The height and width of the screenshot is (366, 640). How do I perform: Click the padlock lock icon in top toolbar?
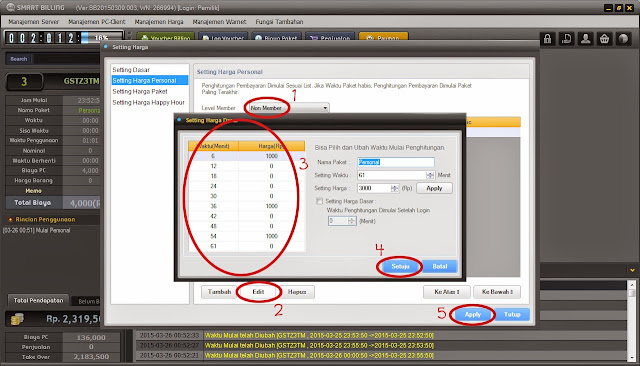coord(547,39)
